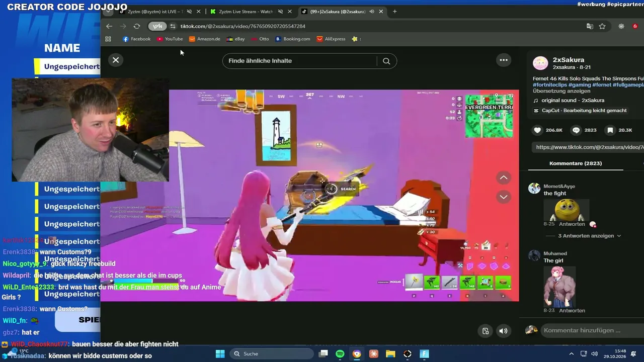644x362 pixels.
Task: Open the three-dots more options menu
Action: pos(504,60)
